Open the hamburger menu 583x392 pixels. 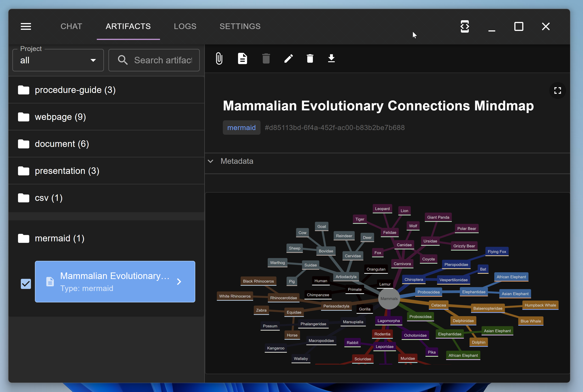[x=26, y=26]
